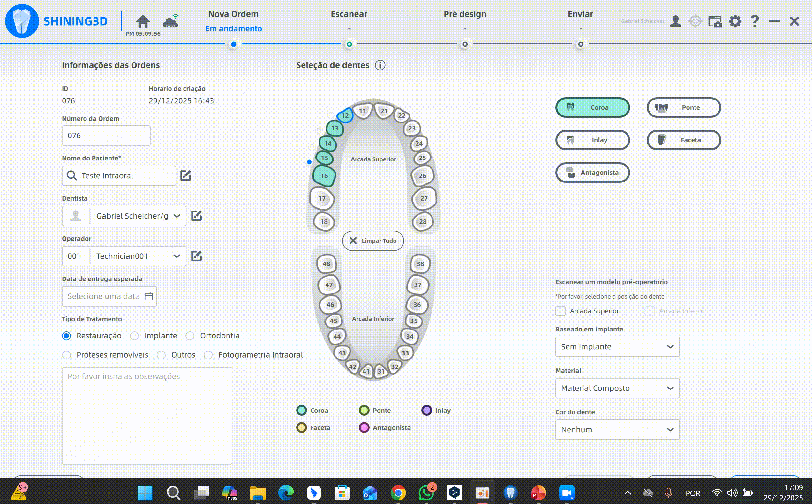Click the edit icon beside Operador field
Viewport: 812px width, 504px height.
pos(196,256)
